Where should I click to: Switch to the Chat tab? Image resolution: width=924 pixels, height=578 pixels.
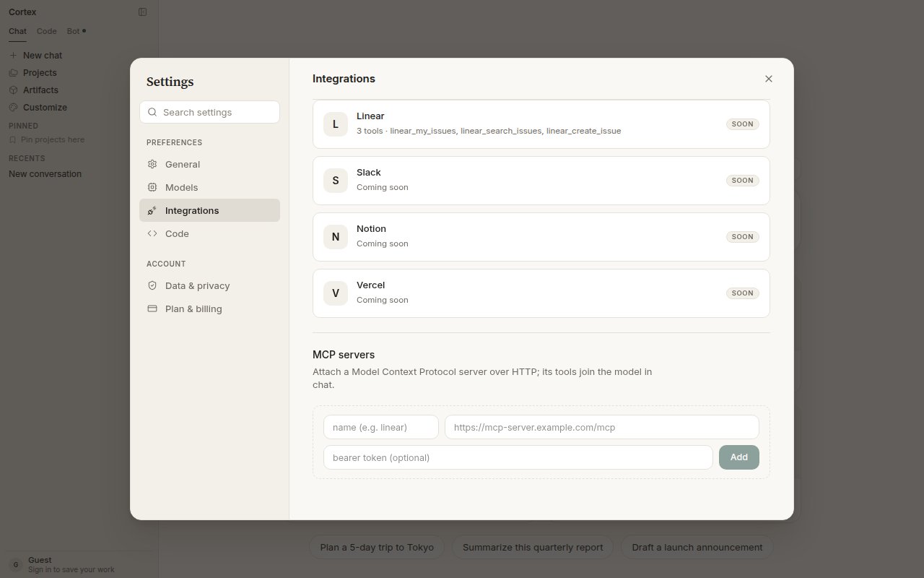tap(17, 31)
